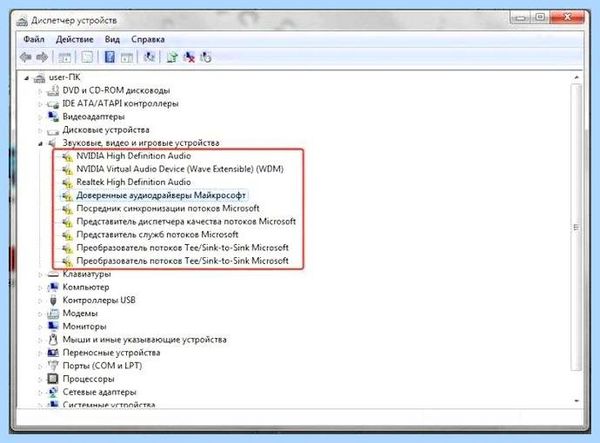Toggle the show/hide console tree icon
The width and height of the screenshot is (600, 443).
[x=64, y=58]
